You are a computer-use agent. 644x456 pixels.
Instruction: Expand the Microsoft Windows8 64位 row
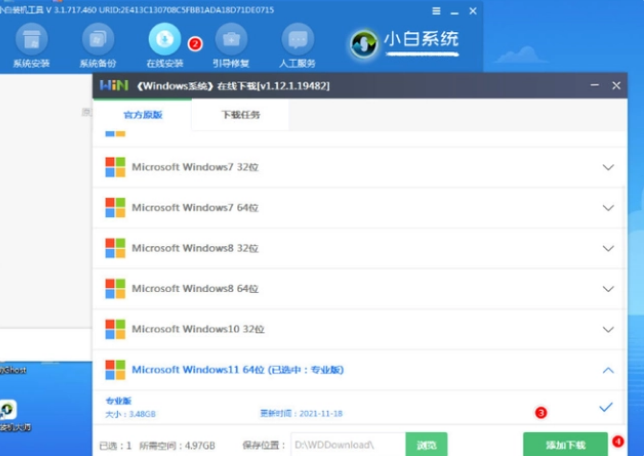[x=608, y=288]
